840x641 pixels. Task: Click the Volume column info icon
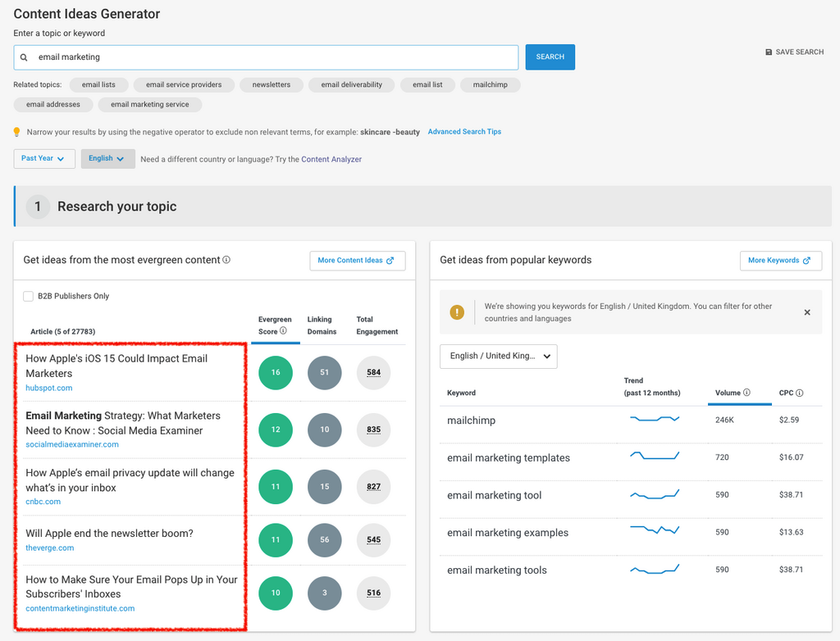[746, 393]
